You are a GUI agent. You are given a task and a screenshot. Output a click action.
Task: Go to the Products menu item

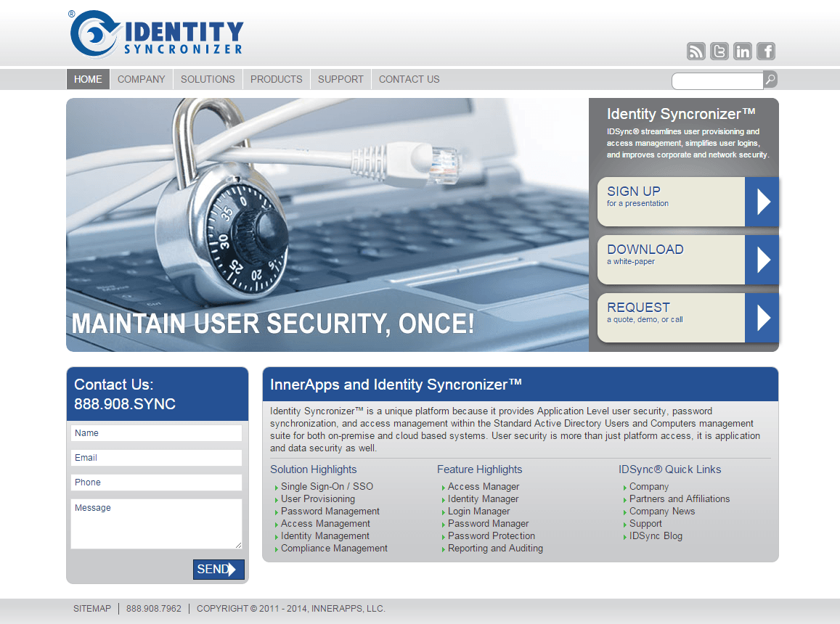click(276, 79)
